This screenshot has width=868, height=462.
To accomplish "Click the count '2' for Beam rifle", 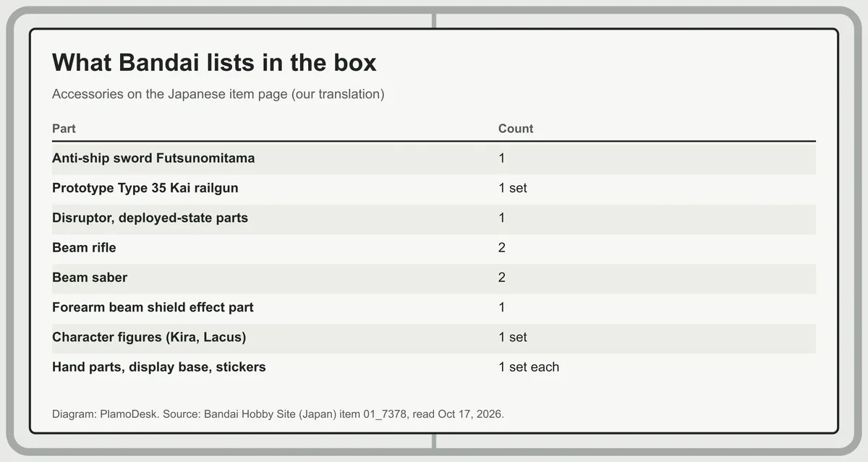I will [502, 247].
